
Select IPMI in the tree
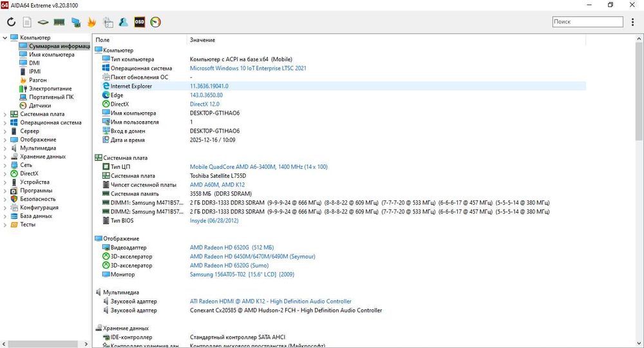tap(35, 72)
